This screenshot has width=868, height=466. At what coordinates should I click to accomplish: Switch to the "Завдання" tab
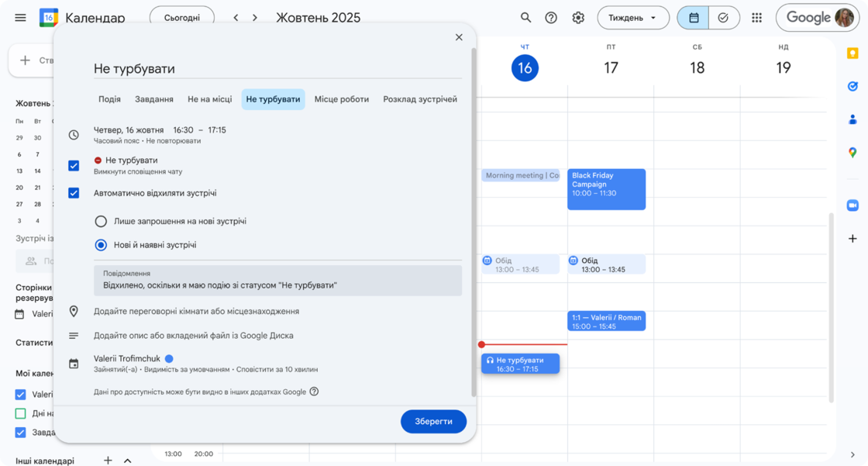click(x=154, y=99)
